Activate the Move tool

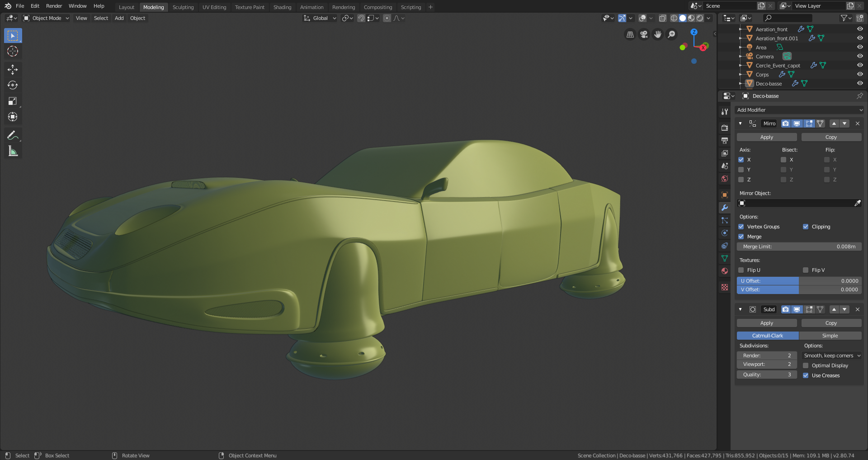pyautogui.click(x=13, y=69)
